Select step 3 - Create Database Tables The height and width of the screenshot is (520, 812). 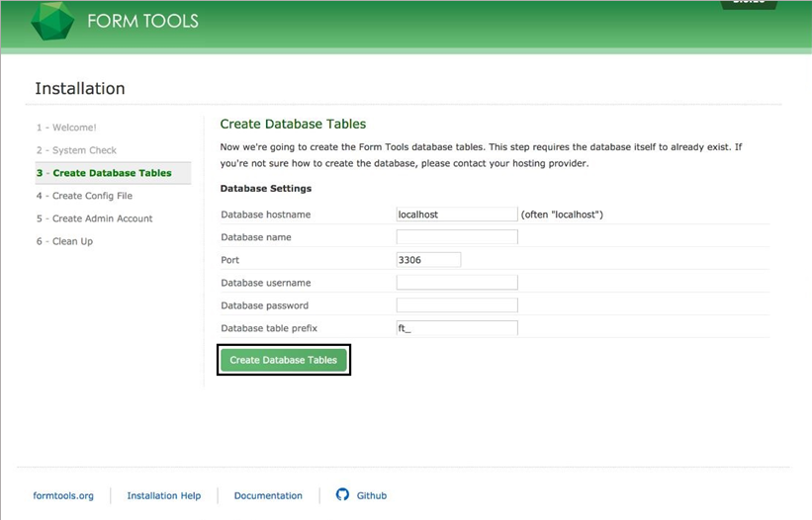113,173
